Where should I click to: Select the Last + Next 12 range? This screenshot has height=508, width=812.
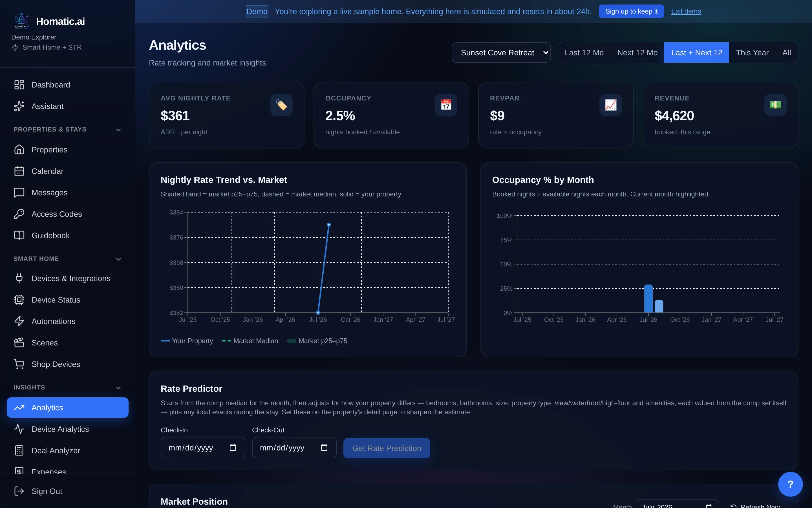[x=697, y=52]
